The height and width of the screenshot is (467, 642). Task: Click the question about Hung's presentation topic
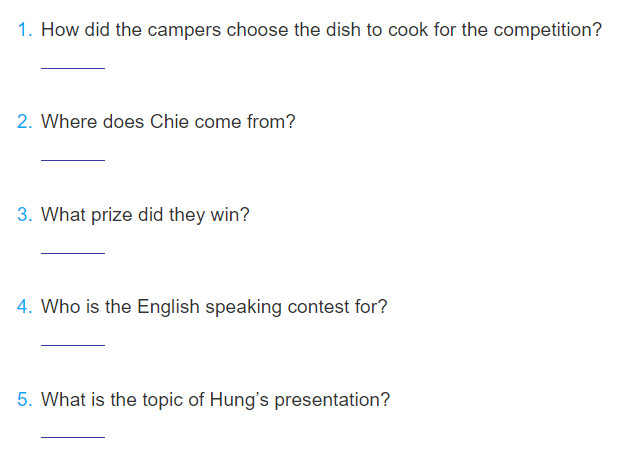[x=215, y=399]
